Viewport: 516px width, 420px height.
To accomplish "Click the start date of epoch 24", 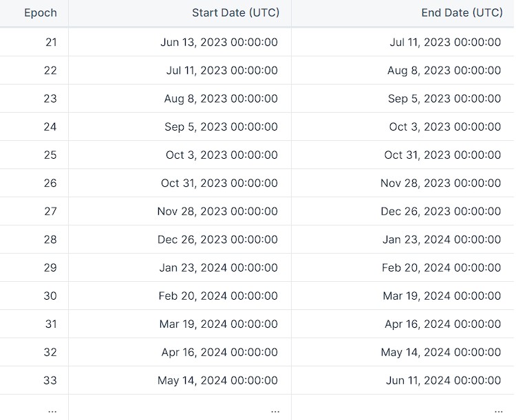I will click(x=221, y=126).
